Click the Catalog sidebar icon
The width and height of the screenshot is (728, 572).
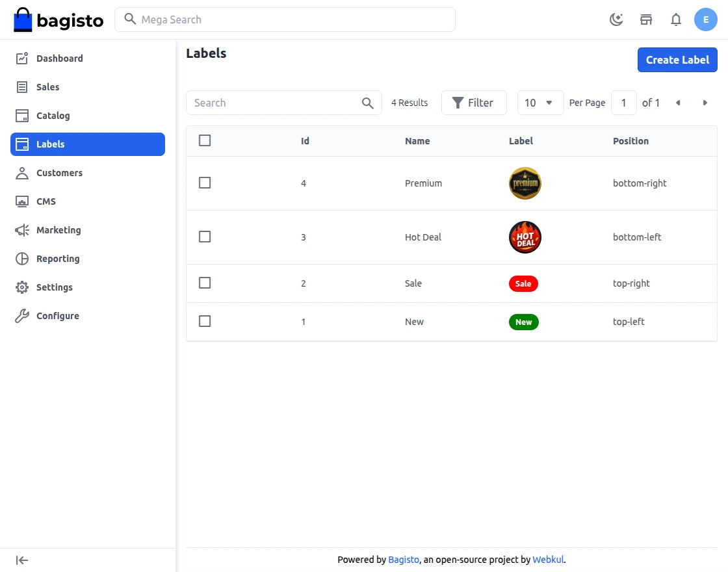pyautogui.click(x=22, y=116)
